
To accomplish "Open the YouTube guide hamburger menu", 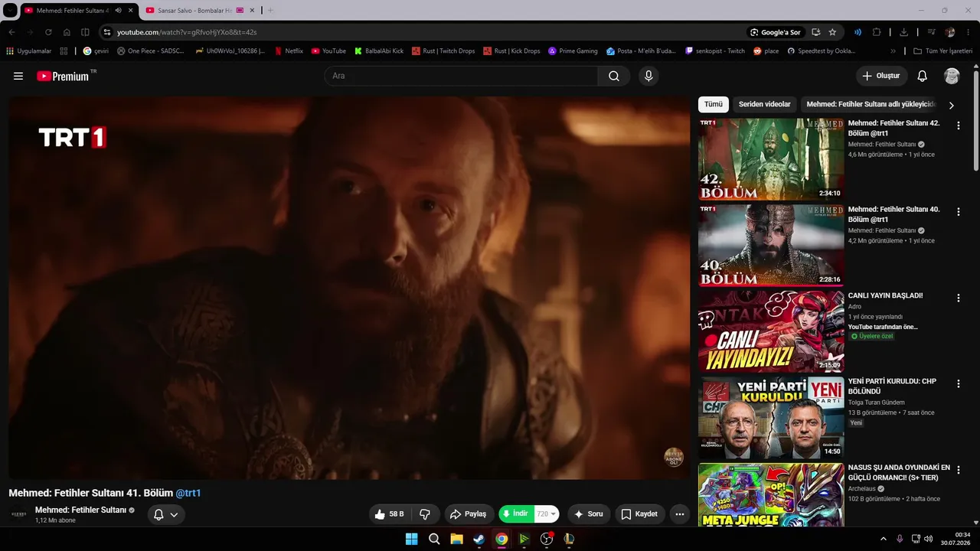I will coord(18,77).
